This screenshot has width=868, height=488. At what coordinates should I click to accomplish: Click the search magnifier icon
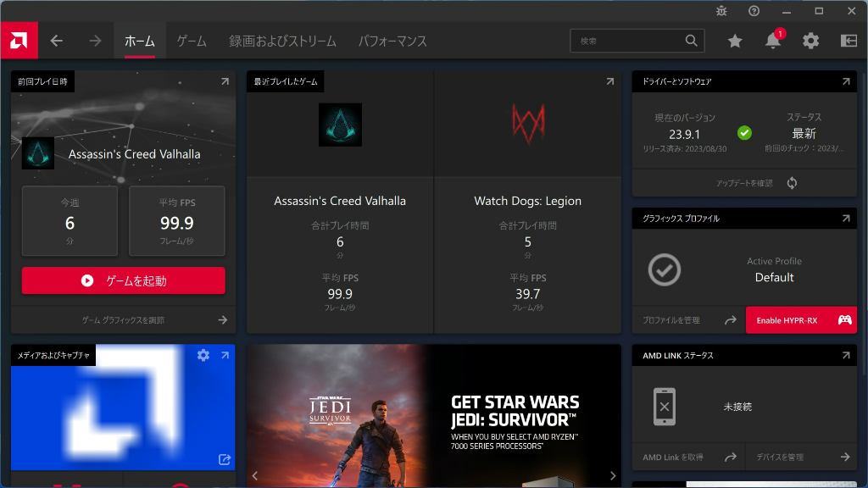tap(692, 41)
